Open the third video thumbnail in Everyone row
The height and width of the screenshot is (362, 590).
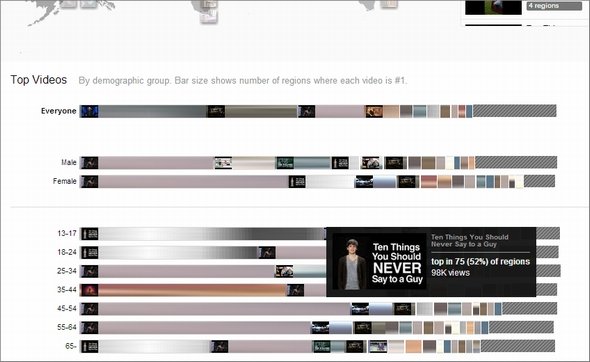coord(307,111)
